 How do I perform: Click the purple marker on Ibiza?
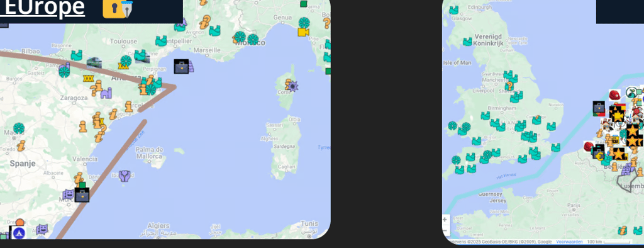[x=125, y=176]
